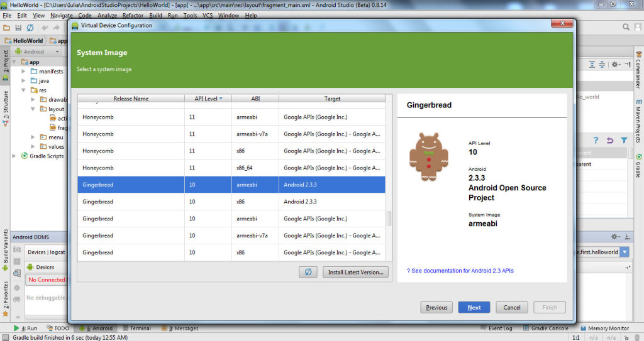The image size is (644, 341).
Task: Click the Undo arrow toolbar icon
Action: pos(45,28)
